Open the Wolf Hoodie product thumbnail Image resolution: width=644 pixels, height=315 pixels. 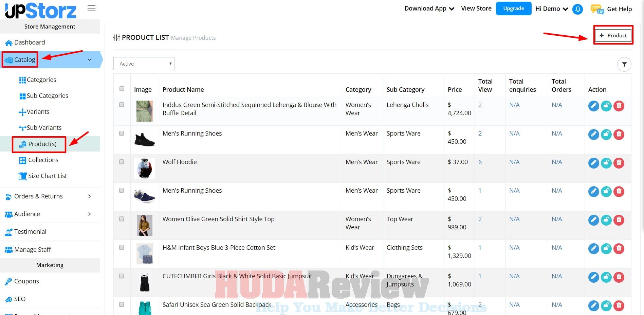[x=145, y=168]
